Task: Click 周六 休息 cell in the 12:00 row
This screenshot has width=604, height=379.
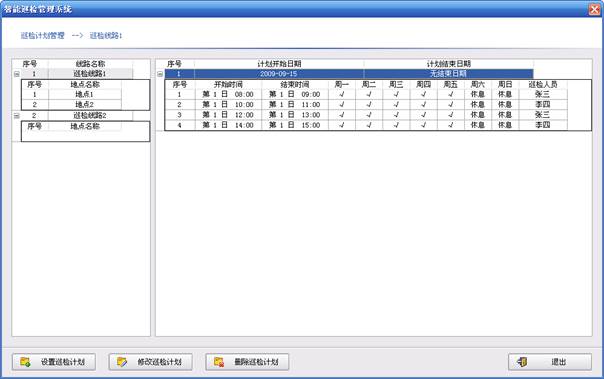Action: tap(478, 115)
